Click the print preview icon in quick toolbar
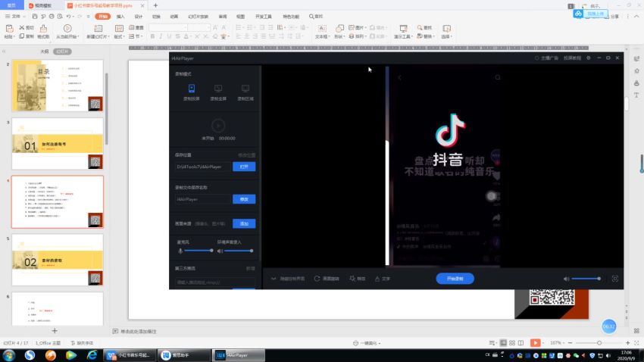Image resolution: width=644 pixels, height=362 pixels. tap(60, 17)
